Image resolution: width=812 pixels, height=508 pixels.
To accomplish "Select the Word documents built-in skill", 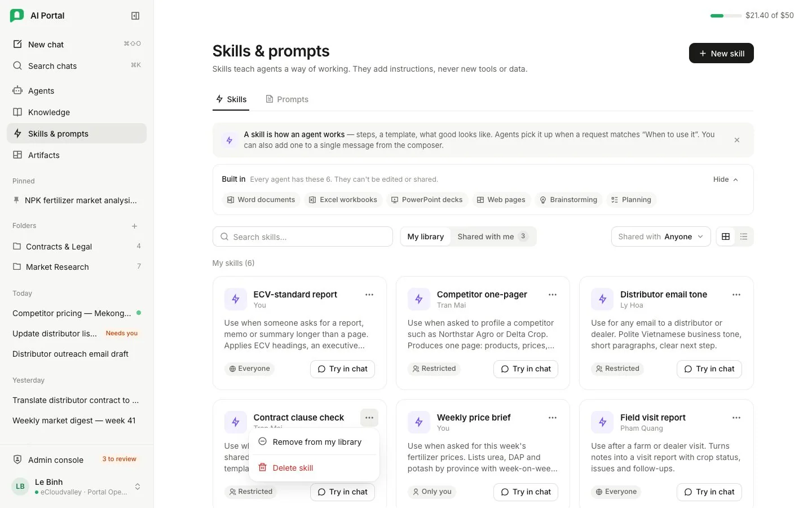I will [261, 200].
